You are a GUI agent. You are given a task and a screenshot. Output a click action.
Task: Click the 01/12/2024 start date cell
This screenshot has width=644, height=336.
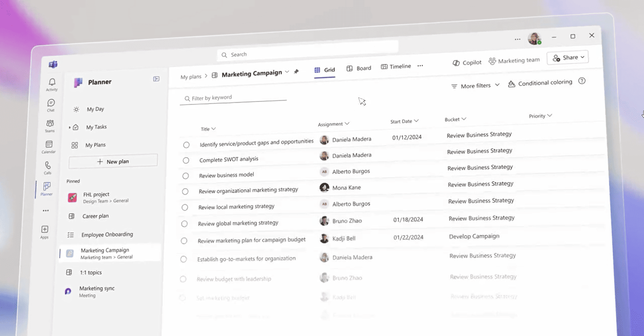pos(407,137)
